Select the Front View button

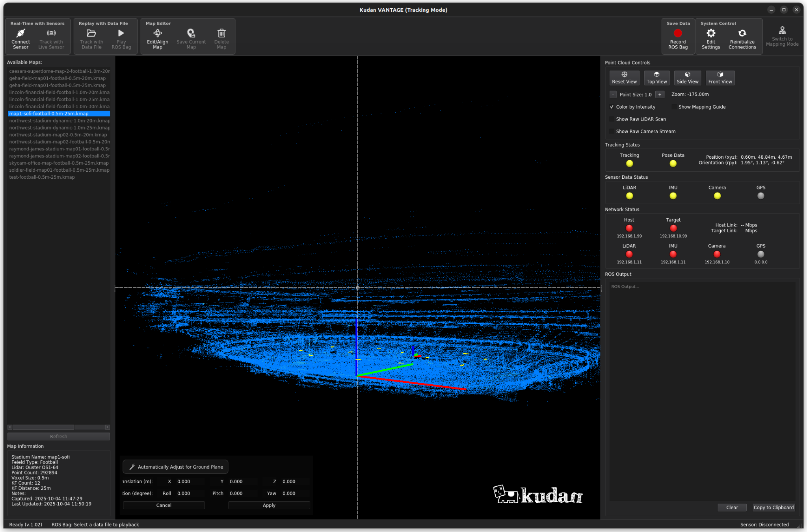pyautogui.click(x=720, y=78)
